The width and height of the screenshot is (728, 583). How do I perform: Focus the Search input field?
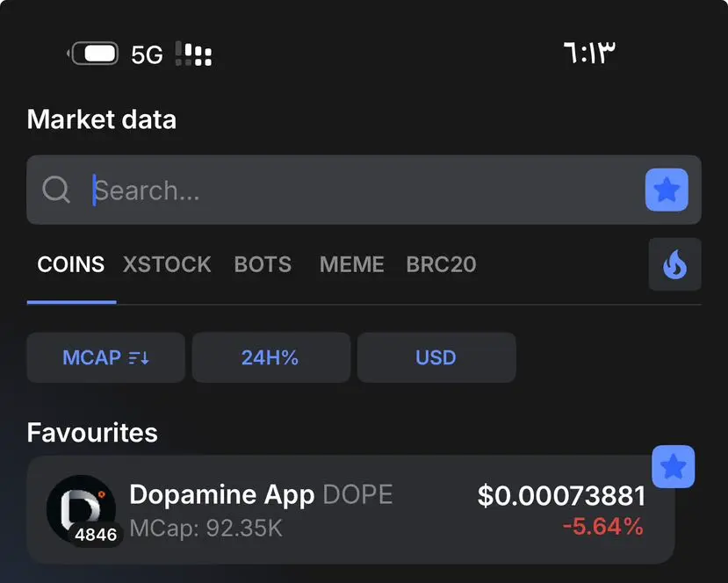click(x=364, y=190)
